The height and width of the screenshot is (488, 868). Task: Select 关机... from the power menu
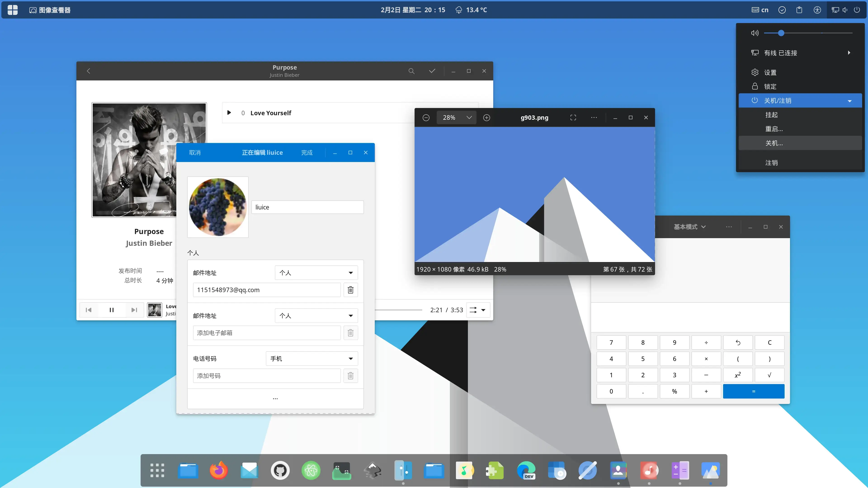pyautogui.click(x=774, y=143)
